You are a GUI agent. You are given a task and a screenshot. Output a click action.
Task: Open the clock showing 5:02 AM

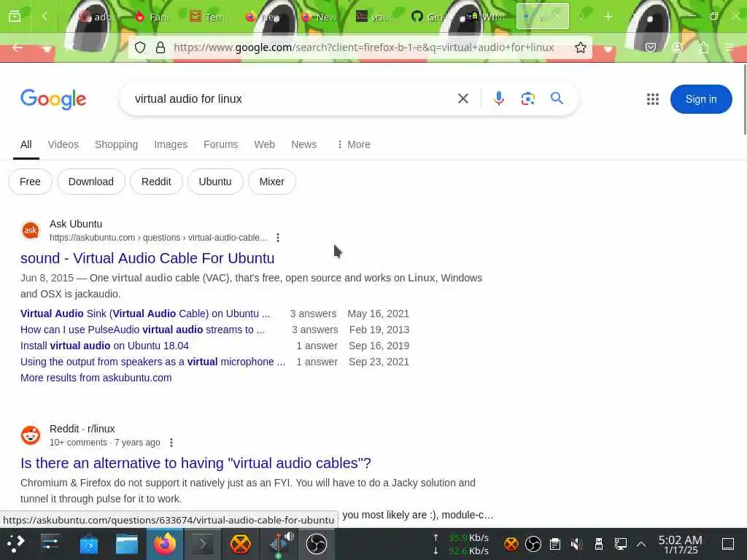tap(681, 544)
